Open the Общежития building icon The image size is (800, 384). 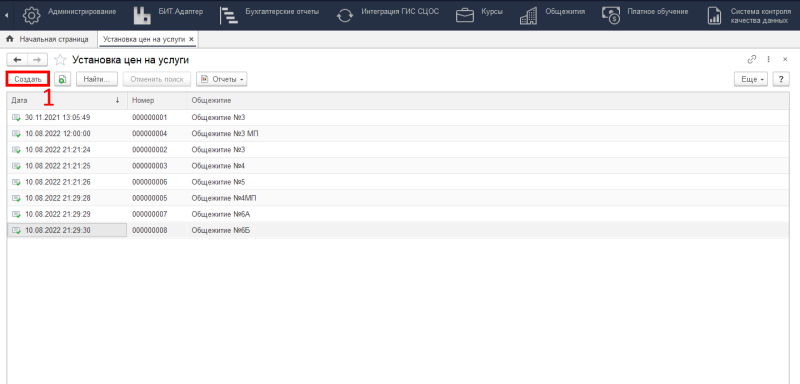pyautogui.click(x=529, y=15)
